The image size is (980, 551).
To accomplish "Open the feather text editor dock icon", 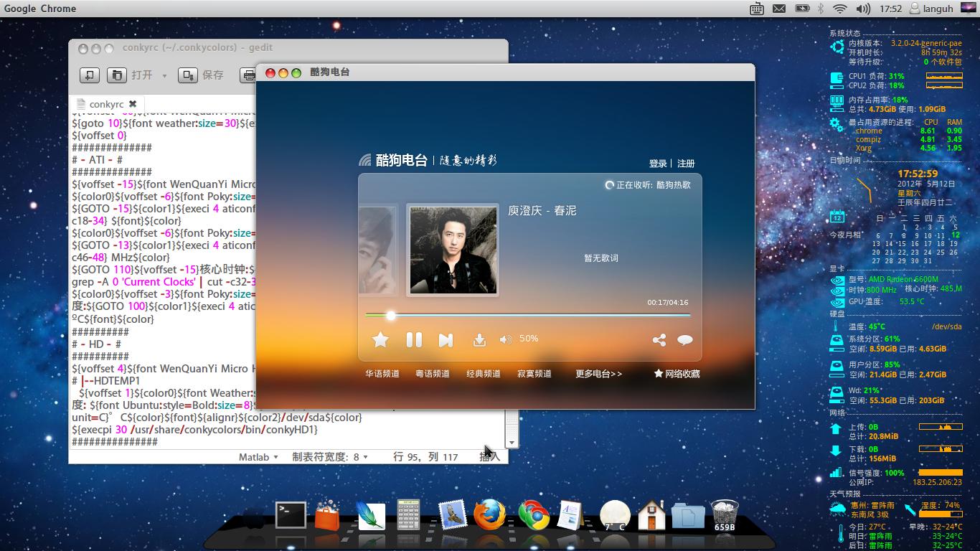I will tap(371, 515).
